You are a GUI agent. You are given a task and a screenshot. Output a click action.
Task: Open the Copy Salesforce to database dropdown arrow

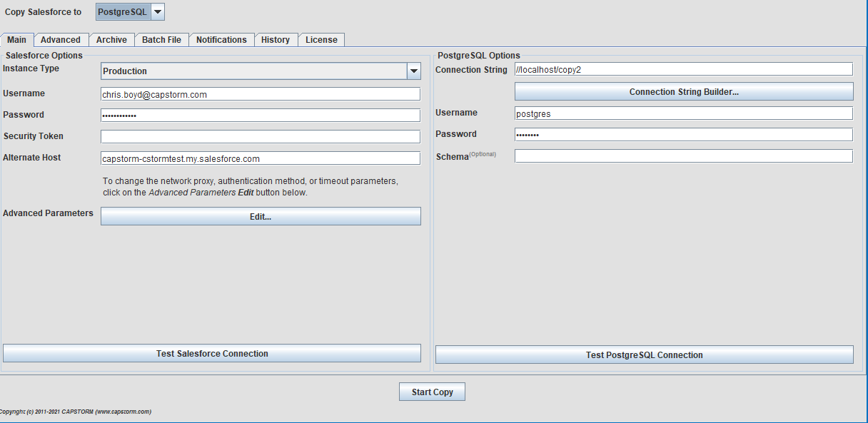pos(158,12)
